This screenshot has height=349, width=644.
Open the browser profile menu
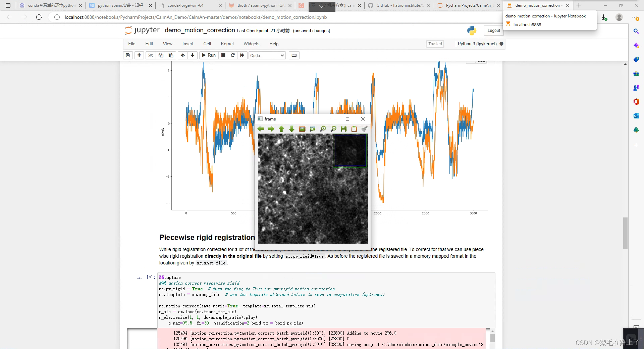pyautogui.click(x=619, y=17)
